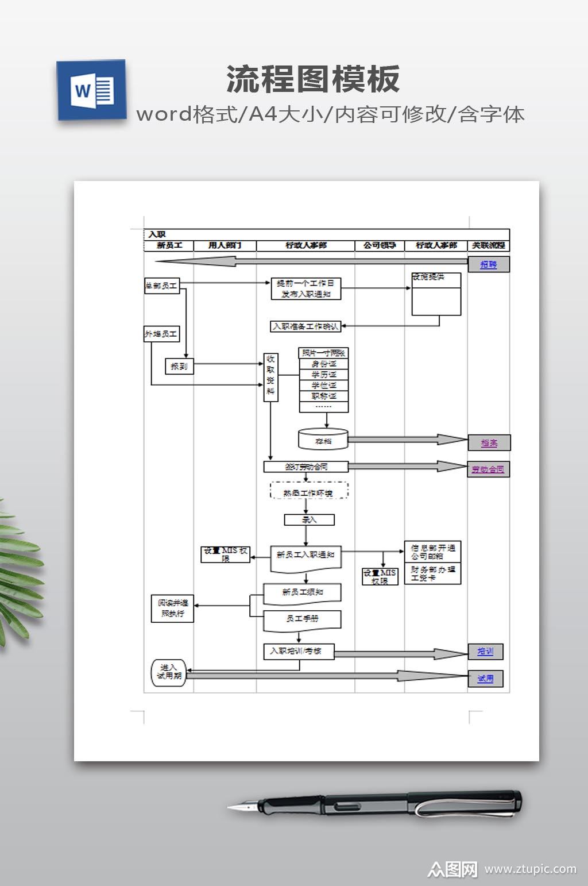Image resolution: width=588 pixels, height=886 pixels.
Task: Open the 档案 hyperlink
Action: coord(489,443)
